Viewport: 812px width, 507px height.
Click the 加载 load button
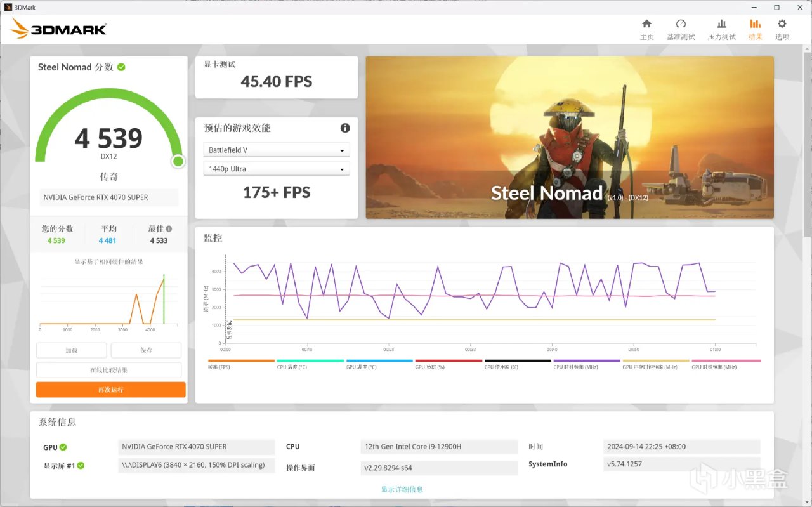click(71, 350)
